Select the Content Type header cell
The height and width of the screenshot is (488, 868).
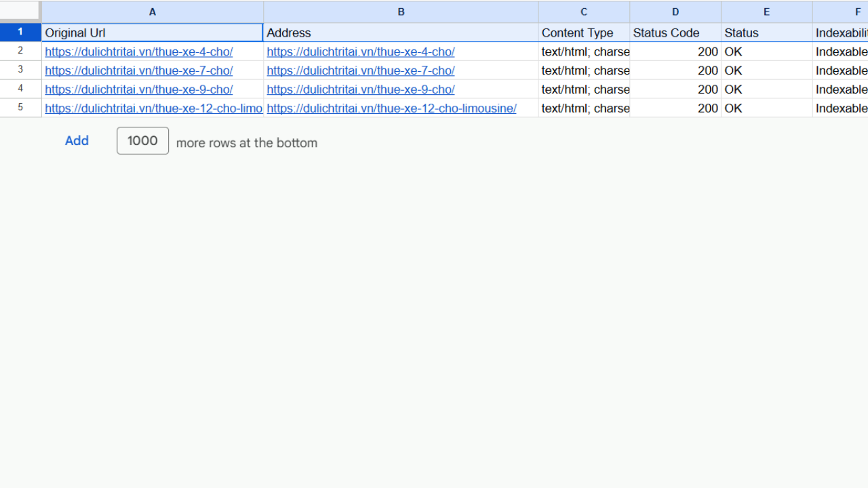(x=584, y=33)
